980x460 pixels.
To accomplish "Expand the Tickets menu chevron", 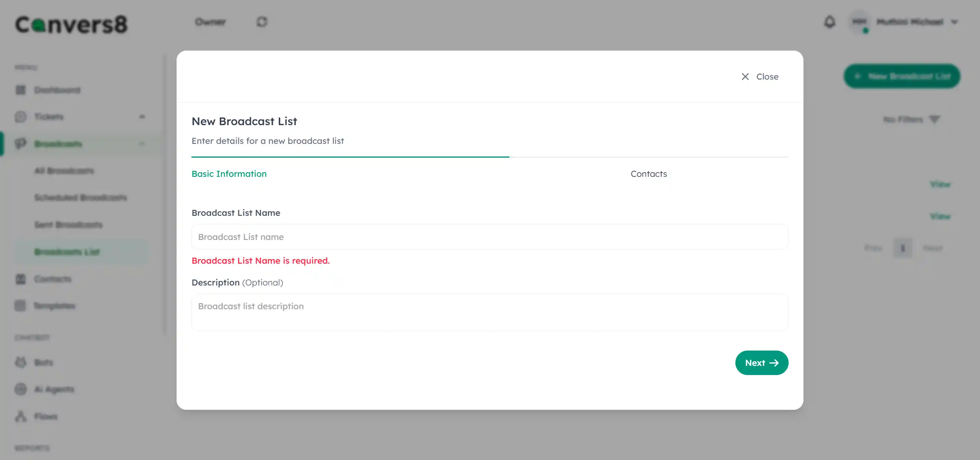I will (x=142, y=117).
